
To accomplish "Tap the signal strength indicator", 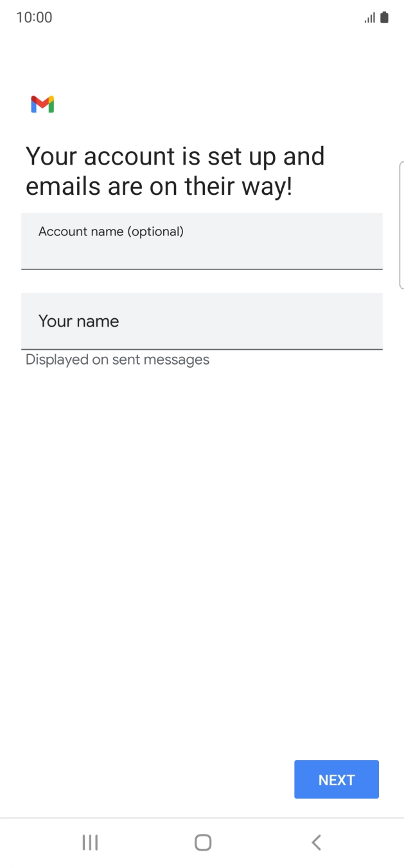I will coord(367,17).
